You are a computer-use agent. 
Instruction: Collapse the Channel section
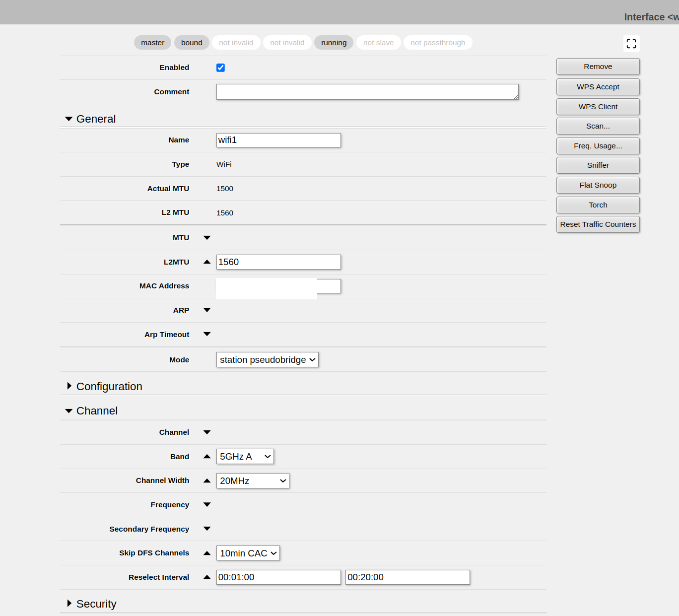point(68,411)
